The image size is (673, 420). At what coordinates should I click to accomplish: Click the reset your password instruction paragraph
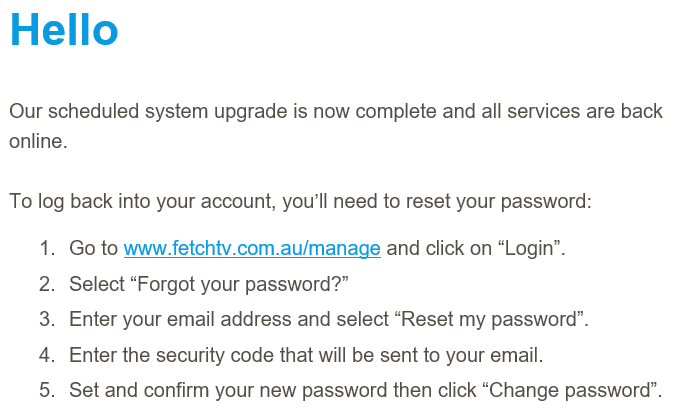pyautogui.click(x=300, y=201)
